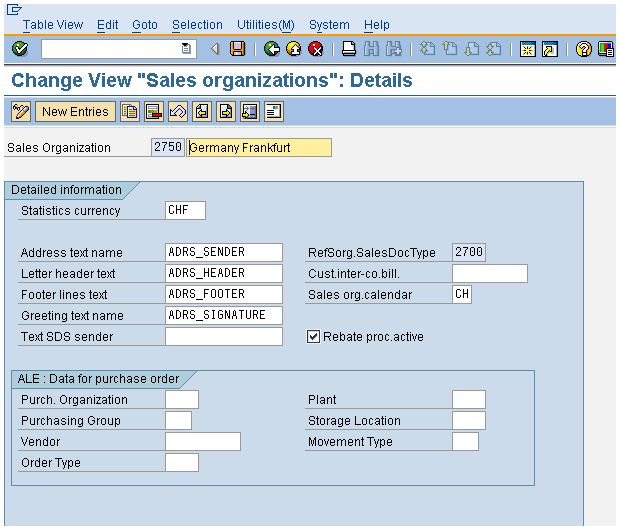Save using the floppy disk icon
The width and height of the screenshot is (619, 530).
click(x=237, y=48)
